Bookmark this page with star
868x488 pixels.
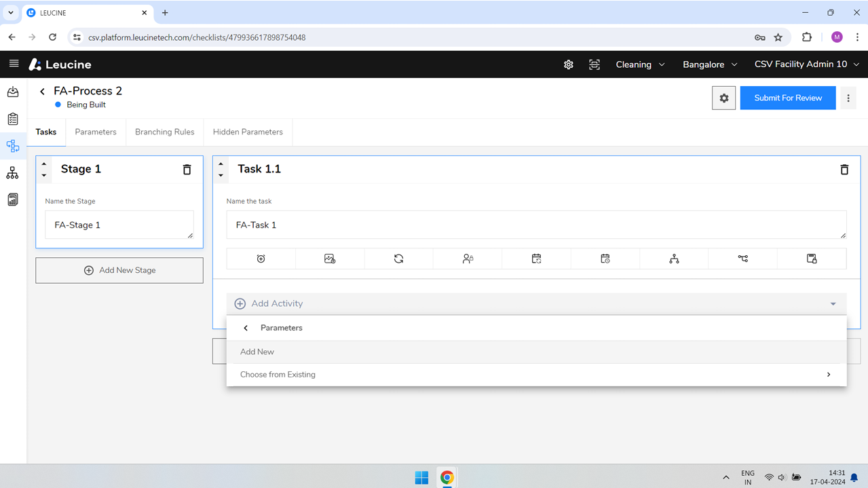click(x=778, y=37)
